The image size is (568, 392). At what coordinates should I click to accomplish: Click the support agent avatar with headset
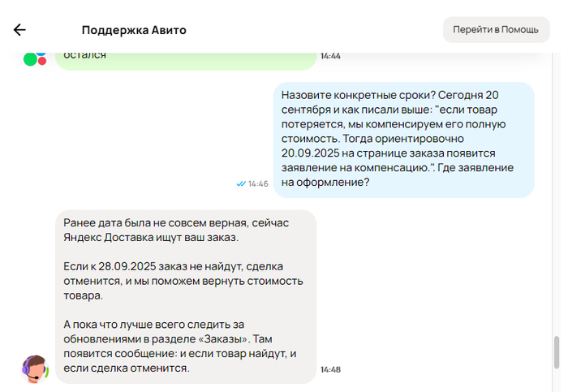35,368
